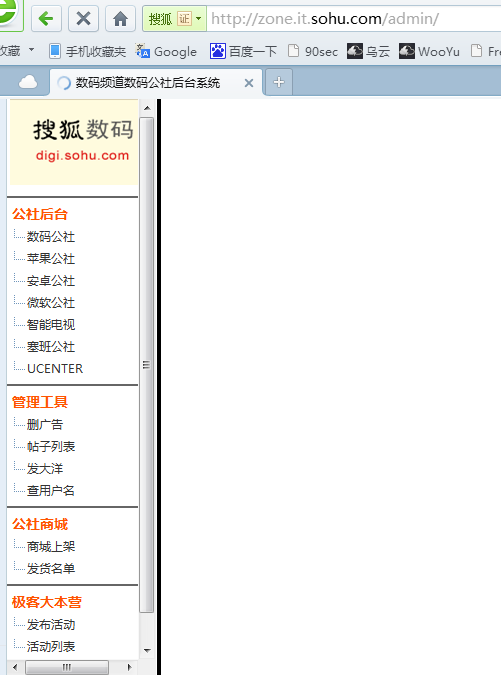This screenshot has width=501, height=675.
Task: Stop page loading with the X button
Action: click(83, 19)
